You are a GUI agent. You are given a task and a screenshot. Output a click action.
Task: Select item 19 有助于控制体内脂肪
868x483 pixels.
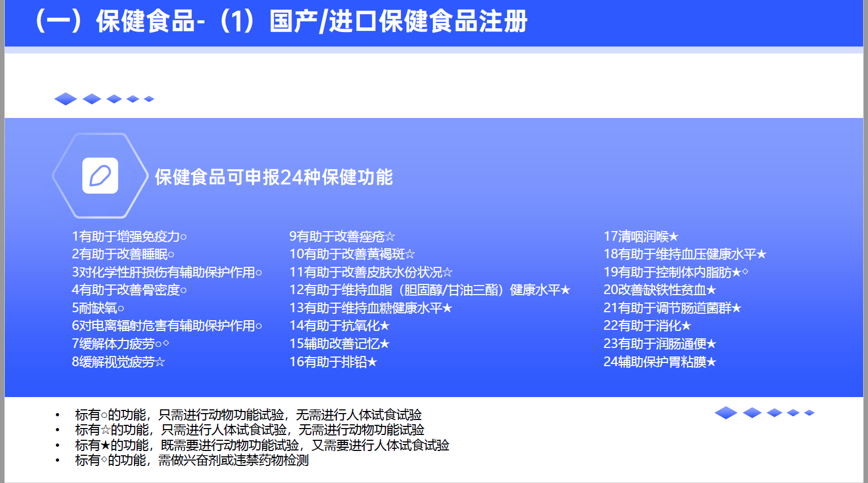(x=675, y=272)
